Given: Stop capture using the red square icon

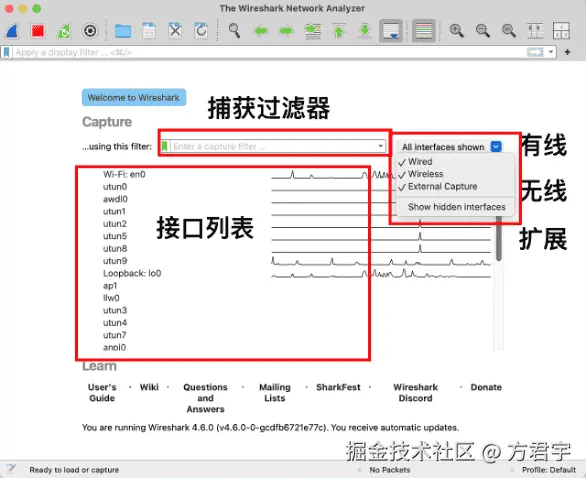Looking at the screenshot, I should click(x=38, y=31).
